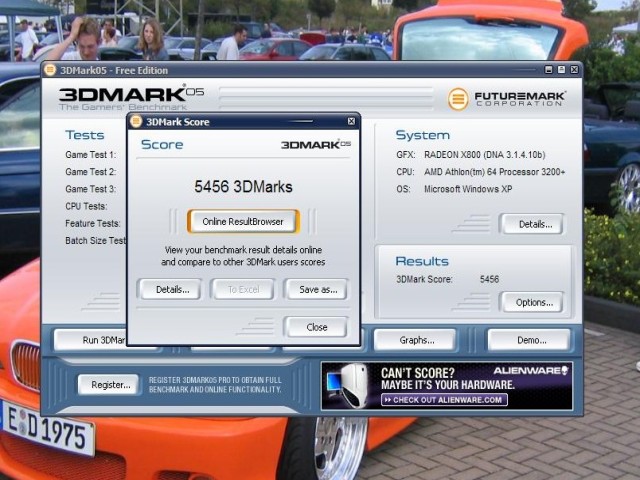Click 'Game Test 1:' label

pyautogui.click(x=91, y=155)
